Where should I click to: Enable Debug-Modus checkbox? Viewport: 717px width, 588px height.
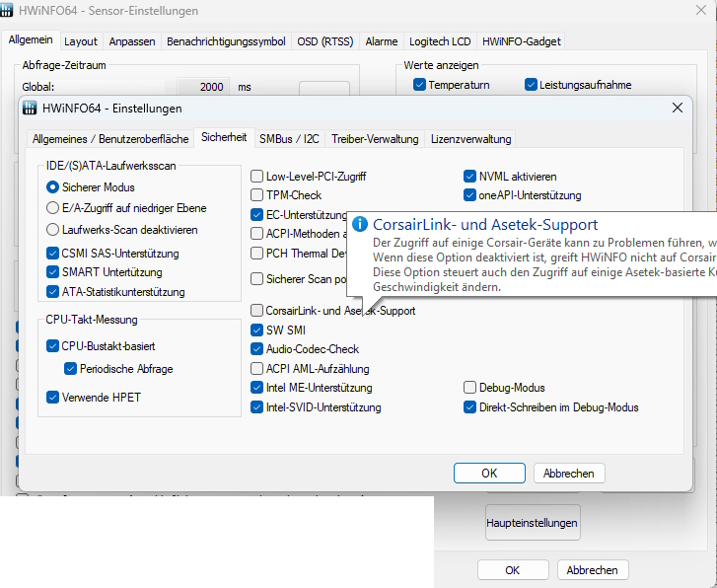pyautogui.click(x=469, y=388)
